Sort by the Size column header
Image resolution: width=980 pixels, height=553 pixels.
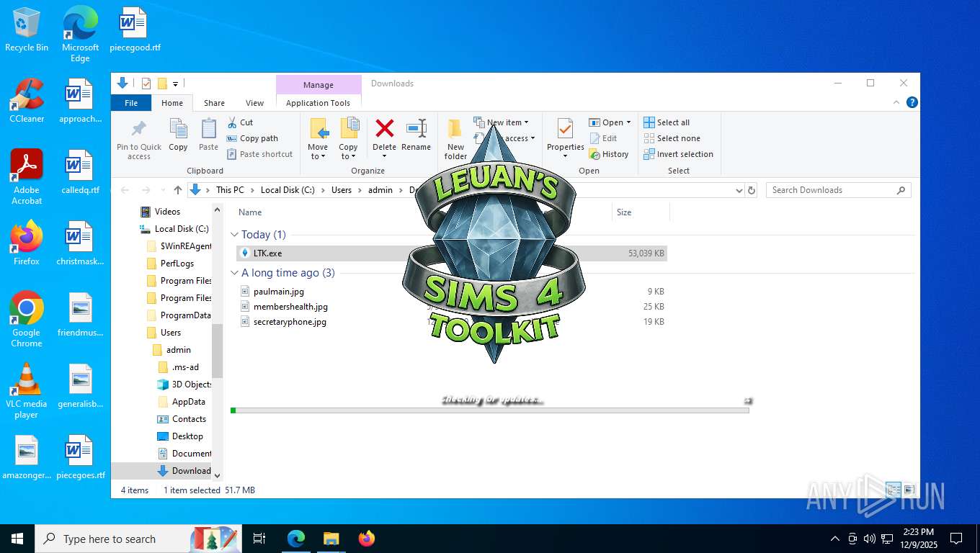[x=624, y=212]
